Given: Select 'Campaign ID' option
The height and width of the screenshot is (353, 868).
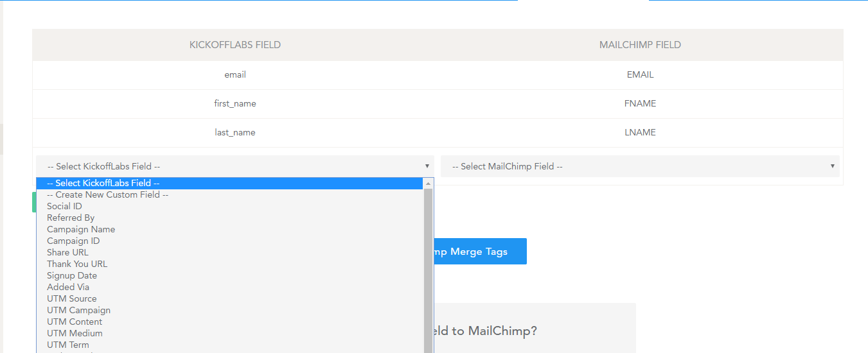Looking at the screenshot, I should pos(230,241).
